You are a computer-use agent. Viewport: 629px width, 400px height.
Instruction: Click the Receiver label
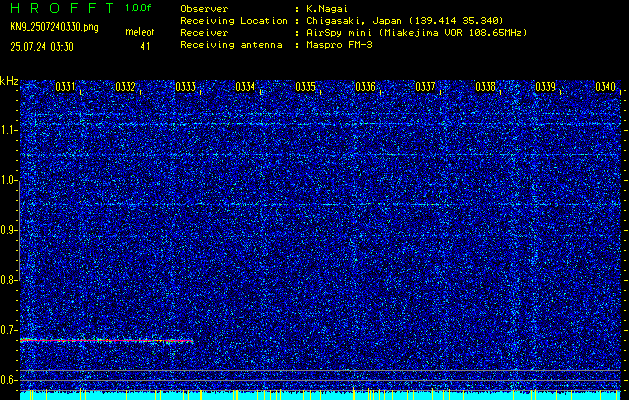[x=204, y=32]
